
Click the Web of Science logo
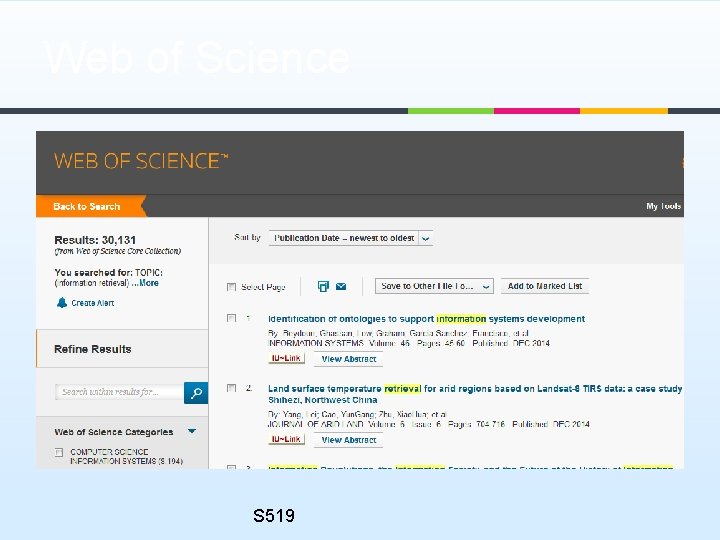pos(141,161)
